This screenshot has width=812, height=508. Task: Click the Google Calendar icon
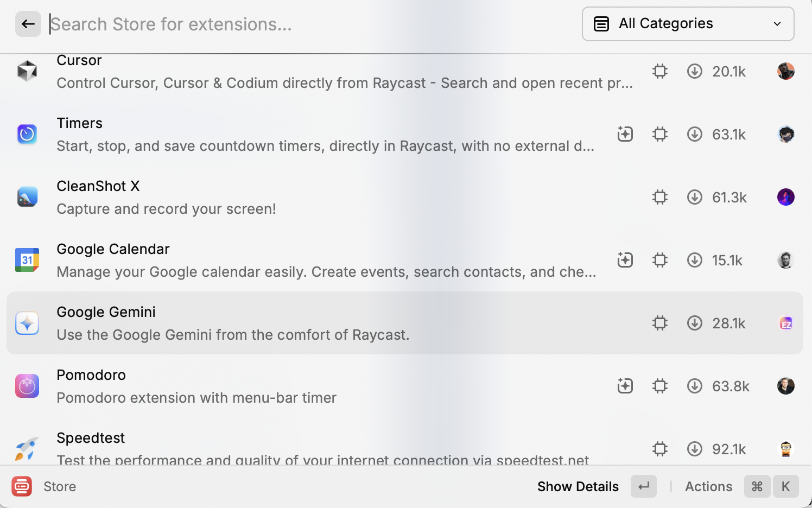point(27,260)
